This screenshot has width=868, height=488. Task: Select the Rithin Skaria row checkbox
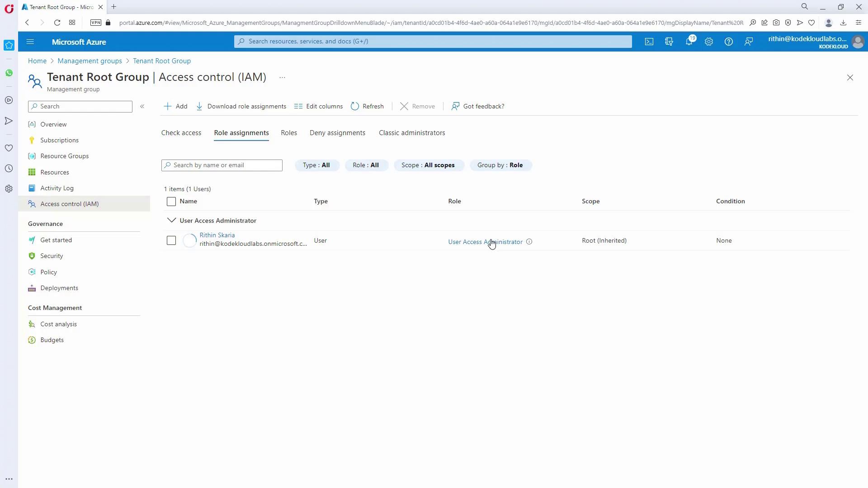pos(171,240)
